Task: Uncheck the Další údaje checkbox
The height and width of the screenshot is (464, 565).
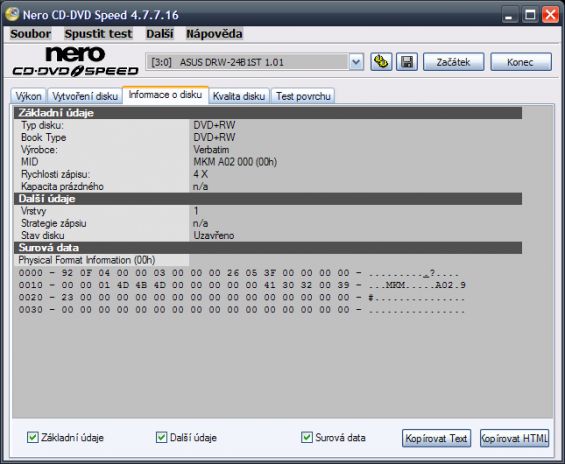Action: (x=161, y=437)
